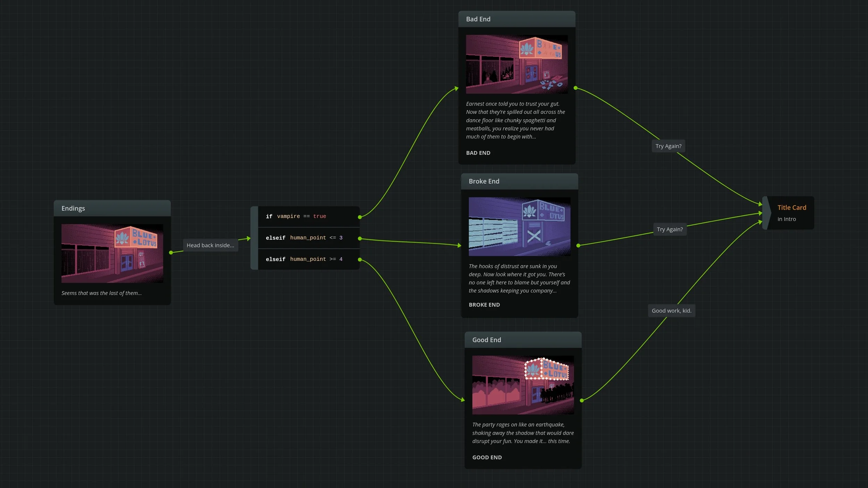Click the Bad End node output pin

point(575,88)
